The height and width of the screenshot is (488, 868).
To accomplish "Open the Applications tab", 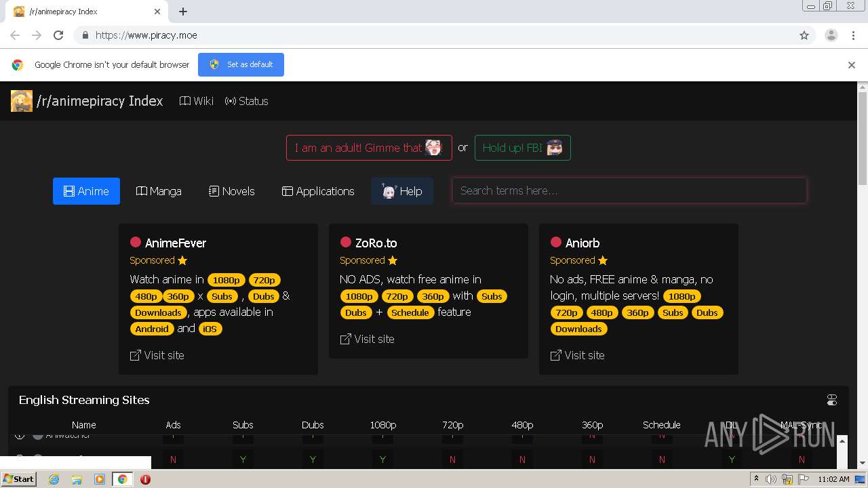I will tap(318, 191).
